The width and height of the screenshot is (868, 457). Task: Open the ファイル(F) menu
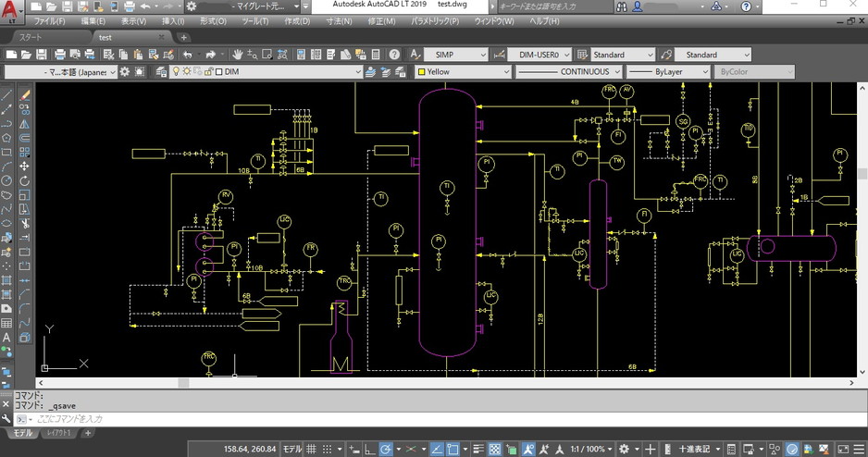point(49,20)
